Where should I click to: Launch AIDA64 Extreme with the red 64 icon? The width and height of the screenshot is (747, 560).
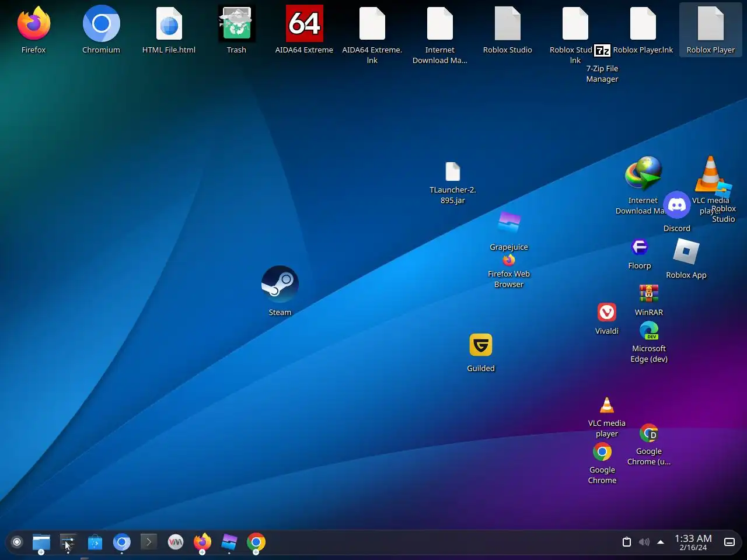(304, 23)
